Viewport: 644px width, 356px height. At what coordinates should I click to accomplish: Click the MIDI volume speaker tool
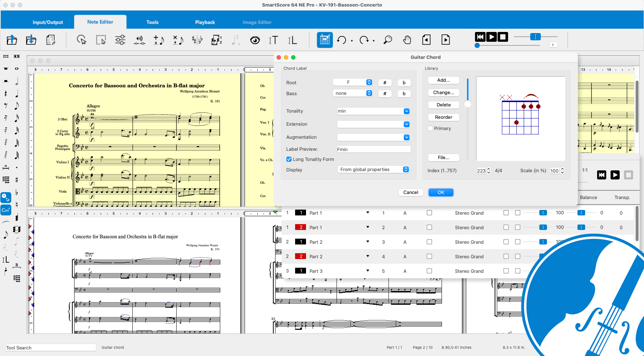140,40
